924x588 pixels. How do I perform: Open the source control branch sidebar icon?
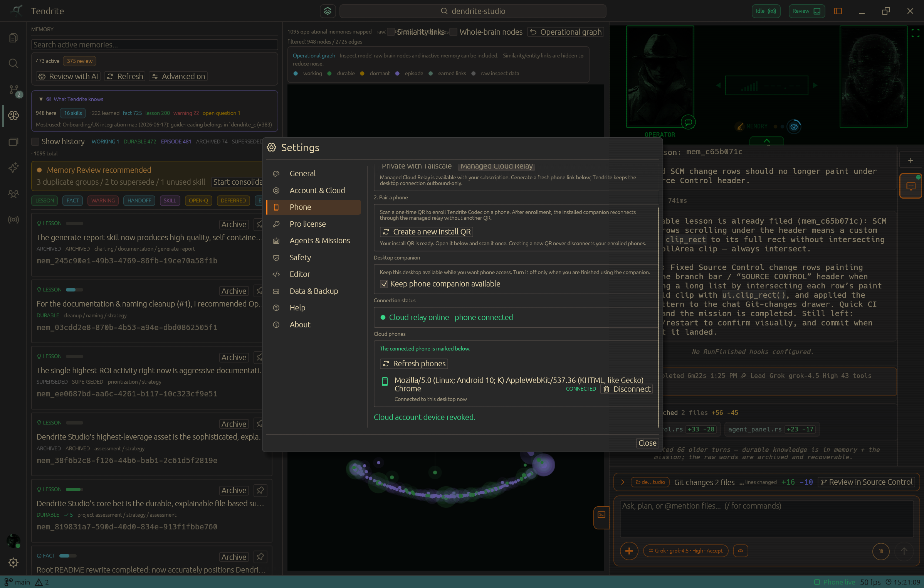13,90
